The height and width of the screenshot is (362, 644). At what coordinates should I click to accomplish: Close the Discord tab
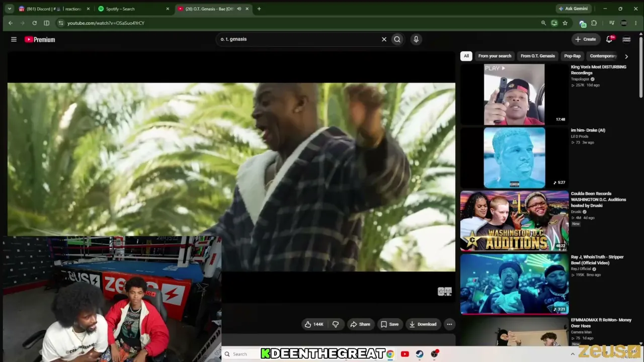point(88,9)
